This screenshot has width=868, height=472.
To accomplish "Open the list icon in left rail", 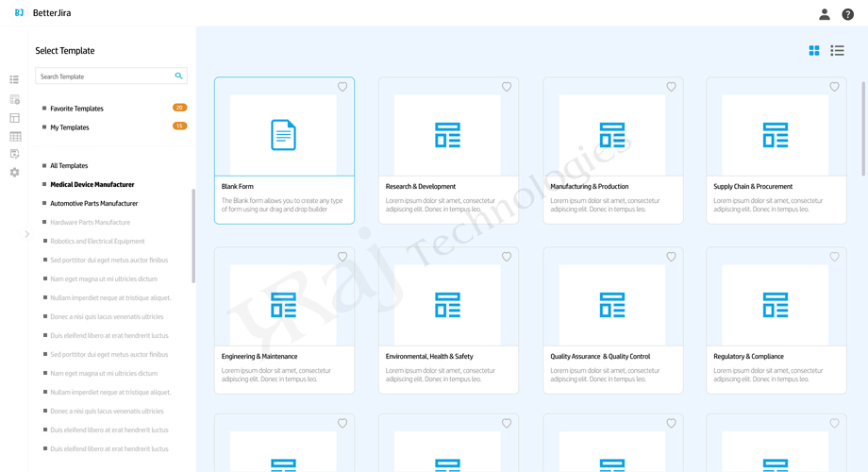I will pos(14,80).
